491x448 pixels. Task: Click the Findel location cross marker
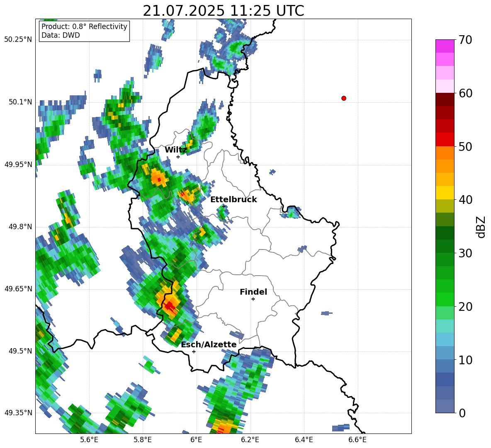pyautogui.click(x=253, y=299)
